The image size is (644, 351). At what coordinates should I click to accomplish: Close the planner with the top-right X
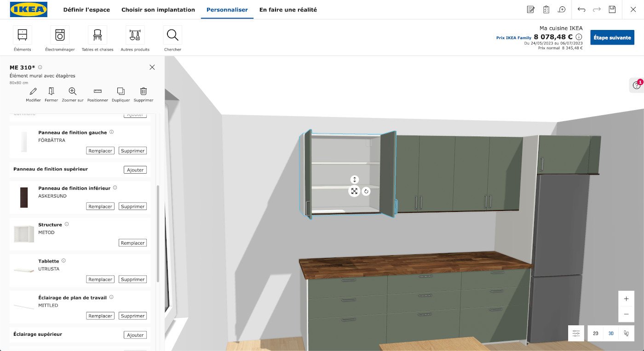(x=633, y=10)
